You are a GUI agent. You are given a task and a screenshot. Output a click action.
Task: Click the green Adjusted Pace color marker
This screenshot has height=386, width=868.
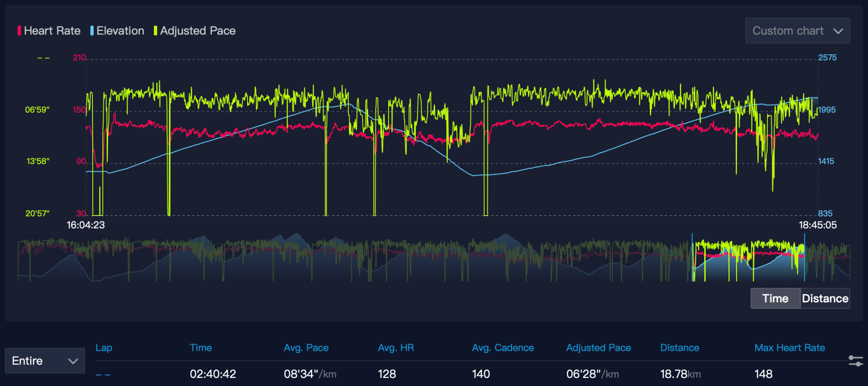coord(156,31)
